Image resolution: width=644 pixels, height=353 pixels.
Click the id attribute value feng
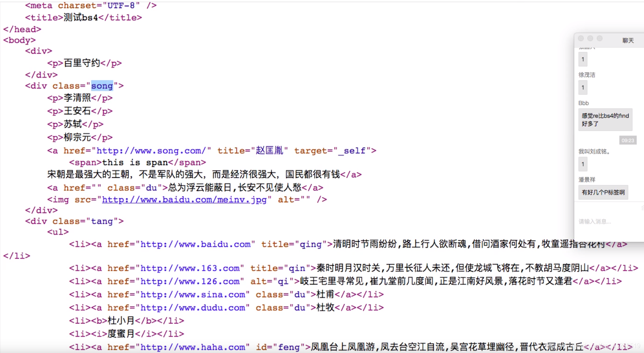289,348
